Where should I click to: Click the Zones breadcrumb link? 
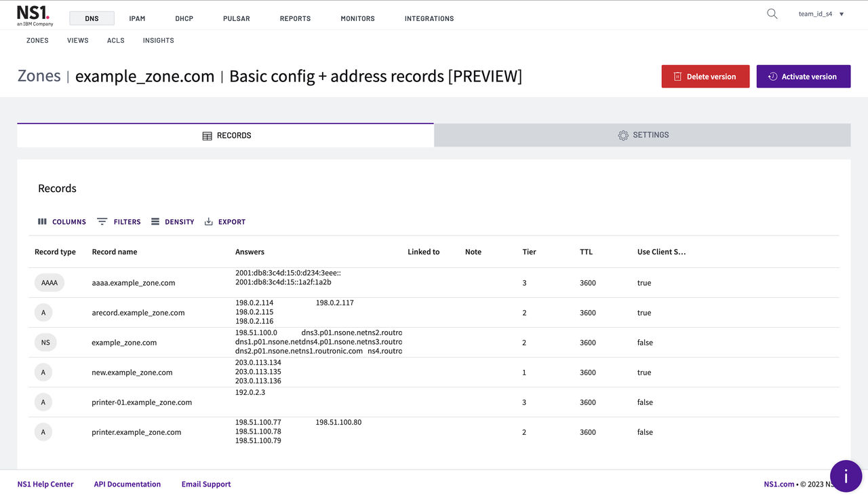[39, 76]
